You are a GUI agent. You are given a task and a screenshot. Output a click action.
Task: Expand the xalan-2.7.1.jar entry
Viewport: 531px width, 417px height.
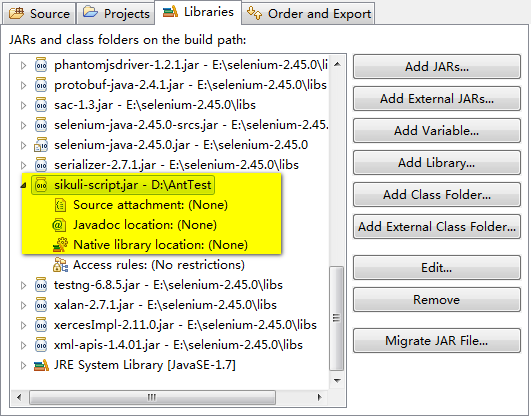pyautogui.click(x=23, y=305)
